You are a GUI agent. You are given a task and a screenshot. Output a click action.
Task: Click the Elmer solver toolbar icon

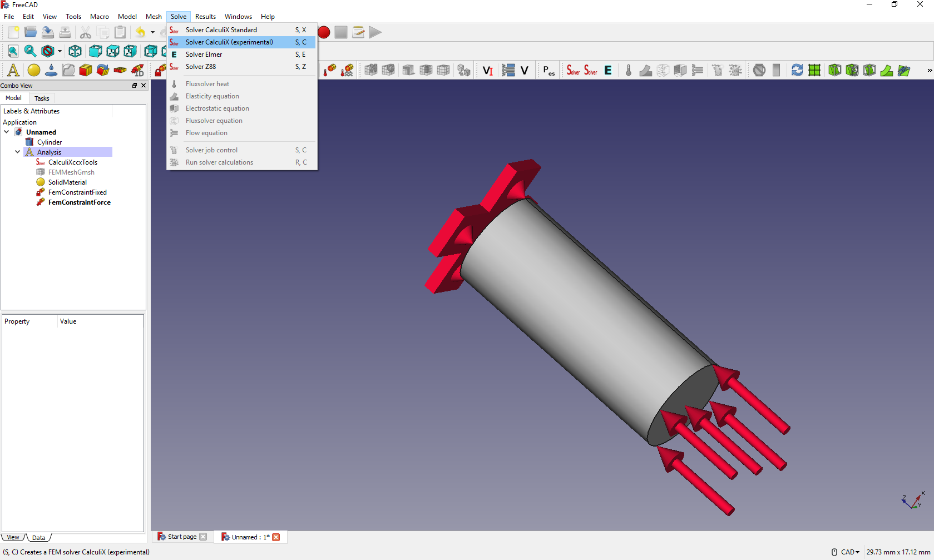(x=608, y=70)
